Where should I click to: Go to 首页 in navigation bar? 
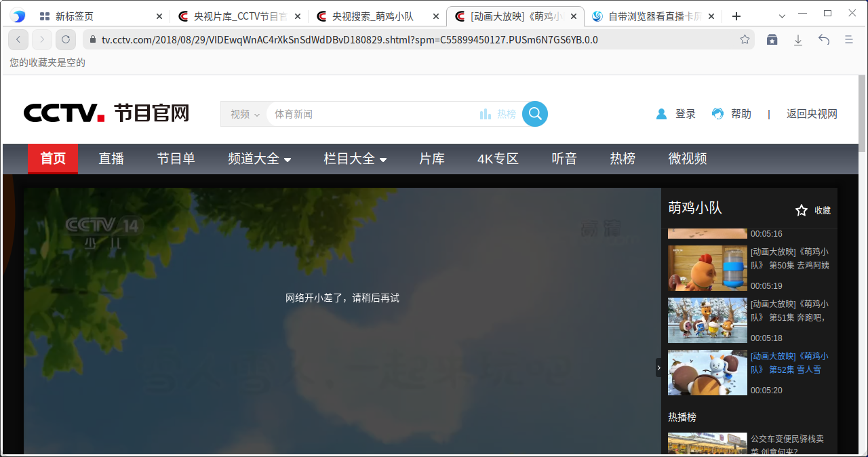tap(53, 159)
